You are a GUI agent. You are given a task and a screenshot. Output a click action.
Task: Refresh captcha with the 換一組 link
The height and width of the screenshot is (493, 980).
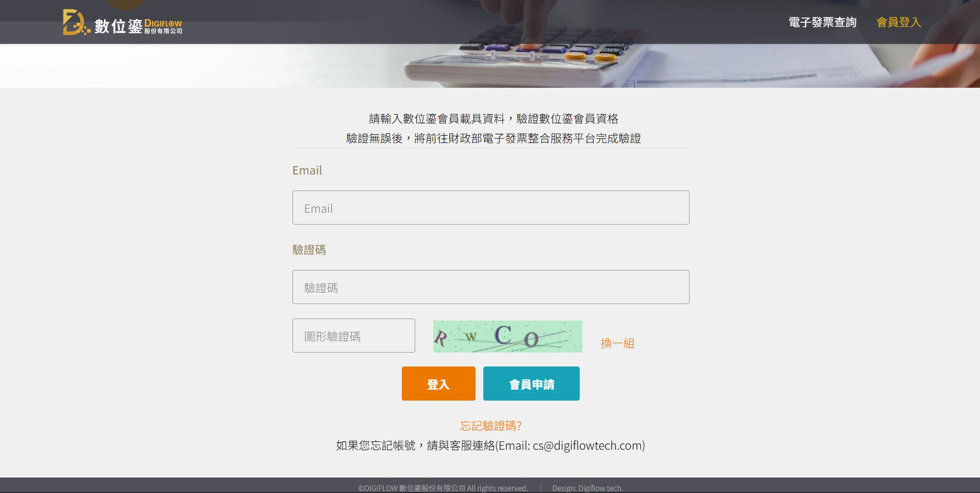(x=617, y=343)
